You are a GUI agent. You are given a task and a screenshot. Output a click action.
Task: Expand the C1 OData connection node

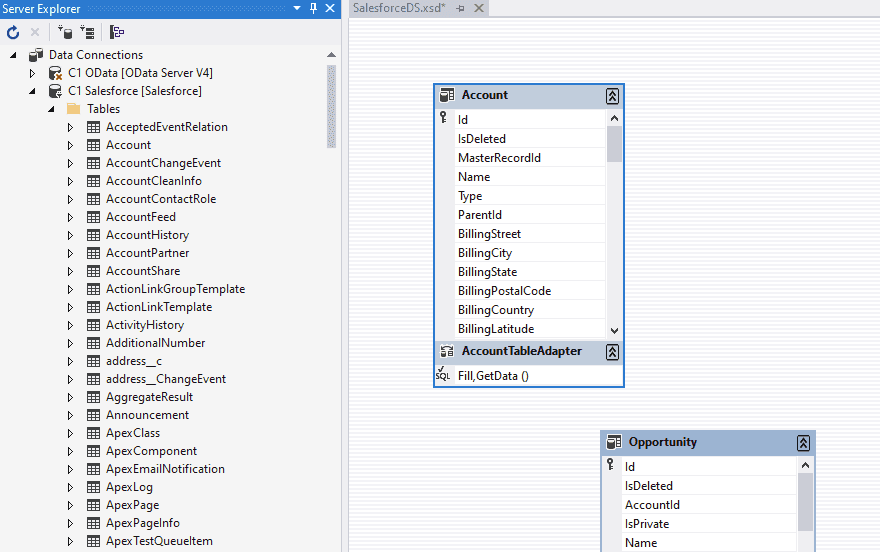pyautogui.click(x=32, y=73)
